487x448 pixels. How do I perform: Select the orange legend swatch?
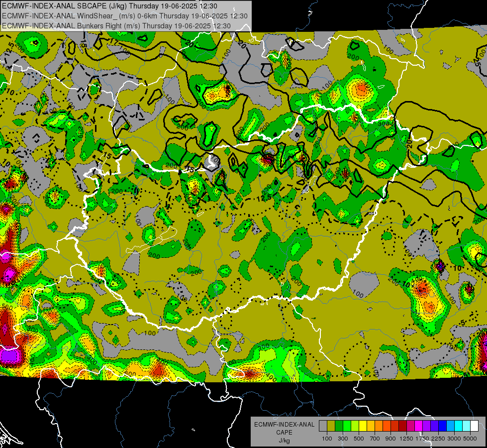click(379, 426)
